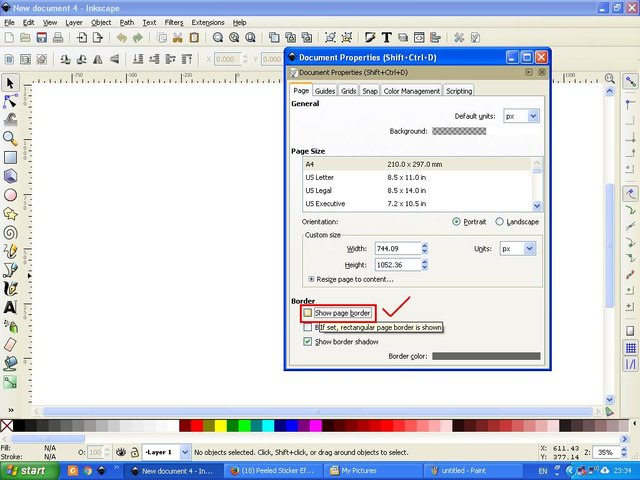Open Text and Font dialog icon
The height and width of the screenshot is (480, 640).
point(386,38)
